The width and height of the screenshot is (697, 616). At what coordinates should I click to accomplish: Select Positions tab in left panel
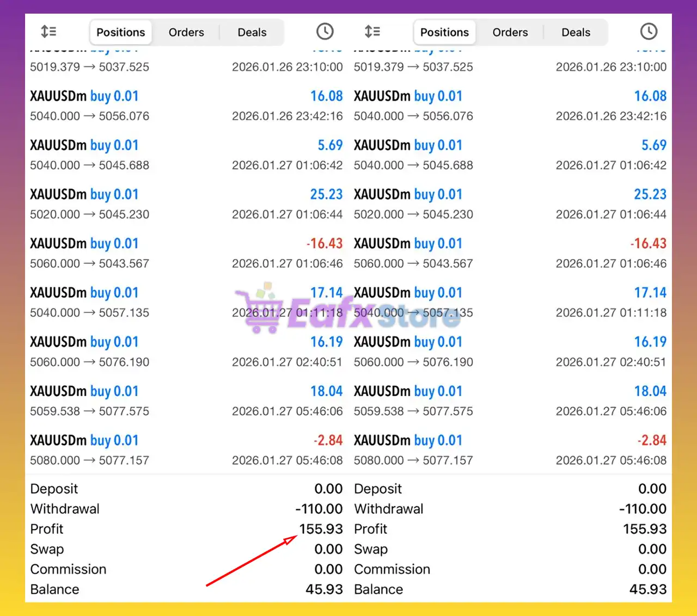120,33
